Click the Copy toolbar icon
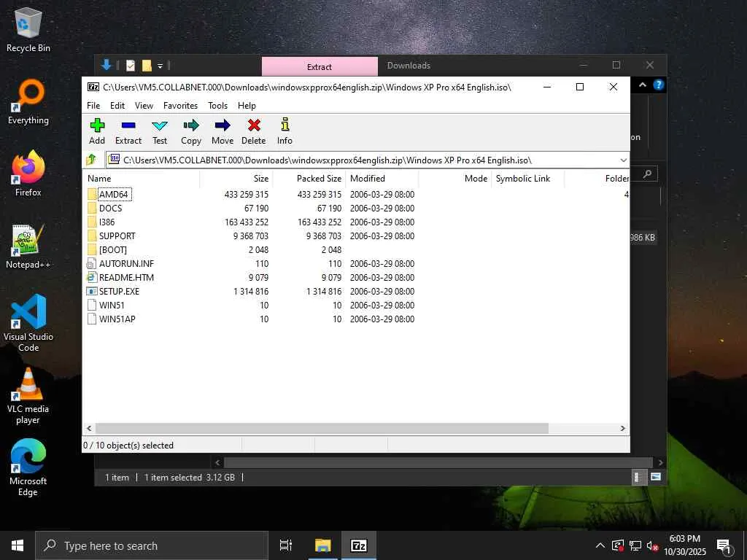Viewport: 747px width, 560px height. click(191, 125)
